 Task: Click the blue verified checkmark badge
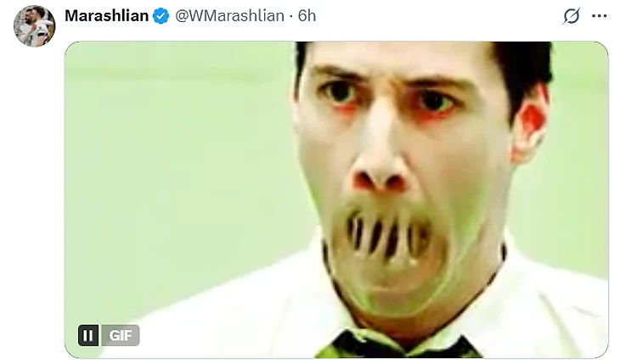[161, 16]
